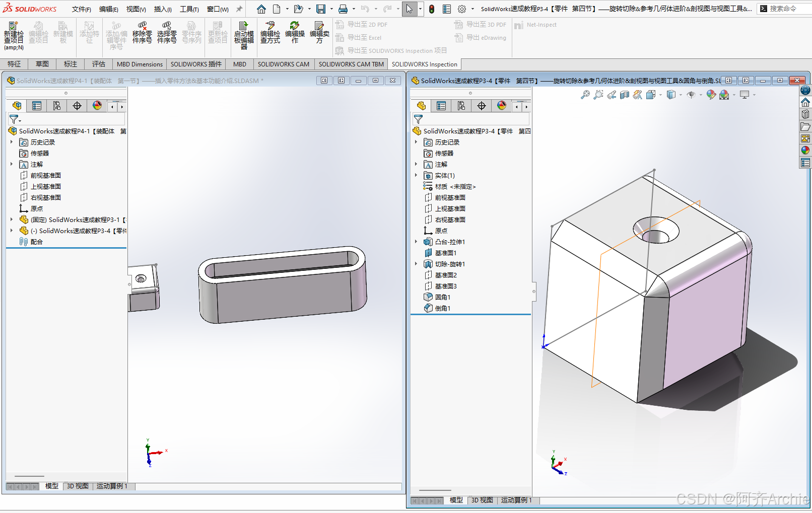Click 导出至 Excel
The height and width of the screenshot is (513, 812).
pos(359,37)
